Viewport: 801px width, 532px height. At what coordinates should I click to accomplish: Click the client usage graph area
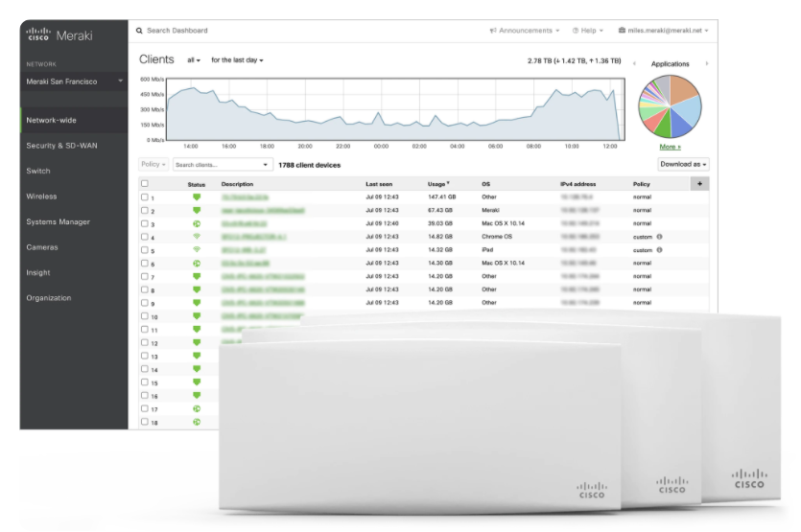point(395,109)
